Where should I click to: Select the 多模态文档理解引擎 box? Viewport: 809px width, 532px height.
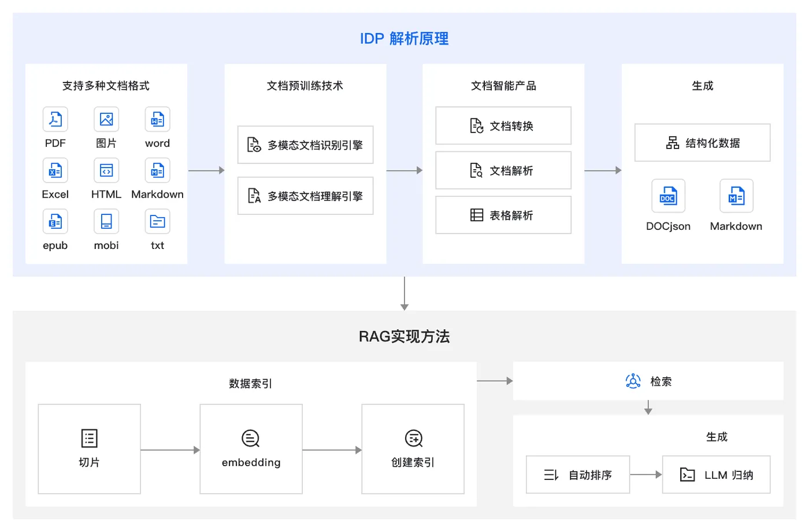pos(306,196)
